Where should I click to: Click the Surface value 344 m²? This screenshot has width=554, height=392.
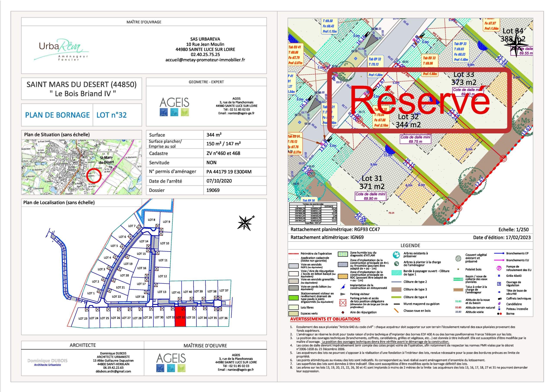click(214, 135)
